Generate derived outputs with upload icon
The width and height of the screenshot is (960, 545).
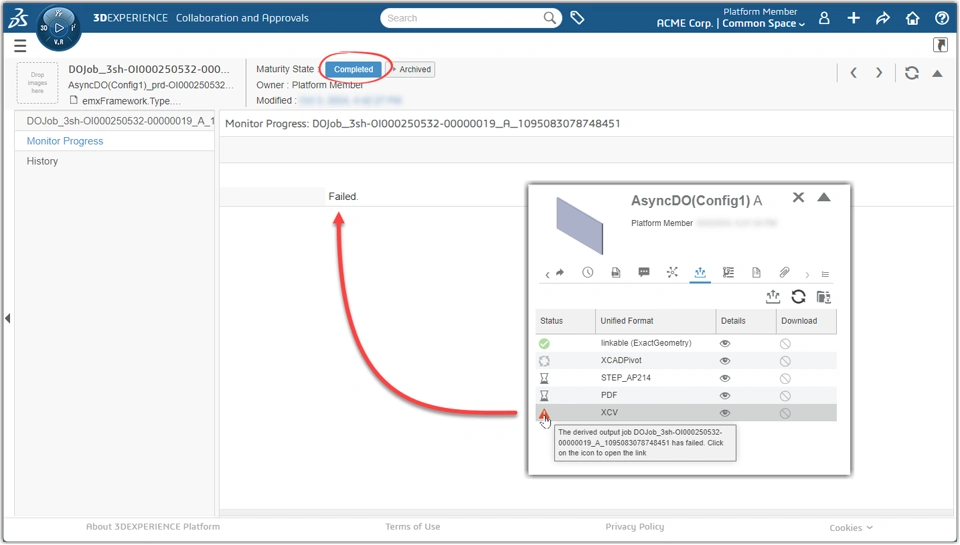click(x=773, y=297)
